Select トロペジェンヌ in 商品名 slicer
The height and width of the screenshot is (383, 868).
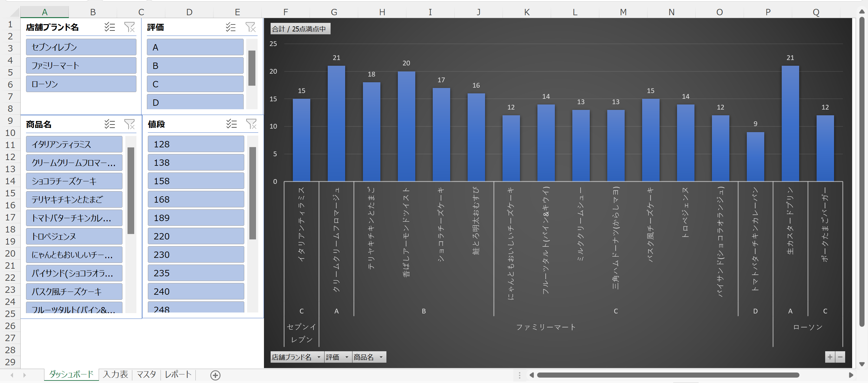click(x=74, y=236)
